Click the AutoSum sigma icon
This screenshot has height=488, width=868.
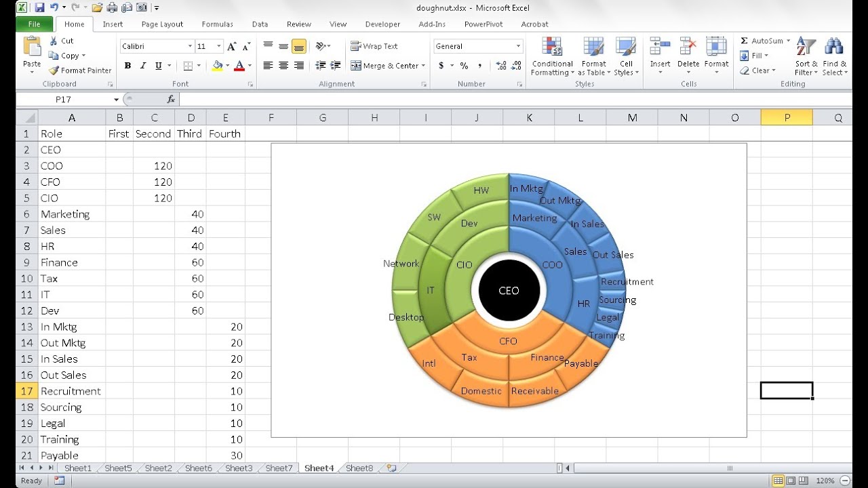744,41
